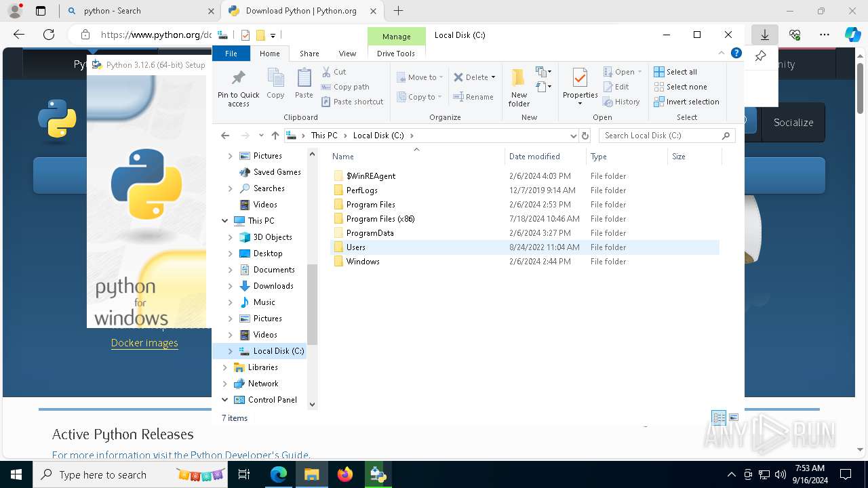Go up one folder level arrow

[275, 136]
